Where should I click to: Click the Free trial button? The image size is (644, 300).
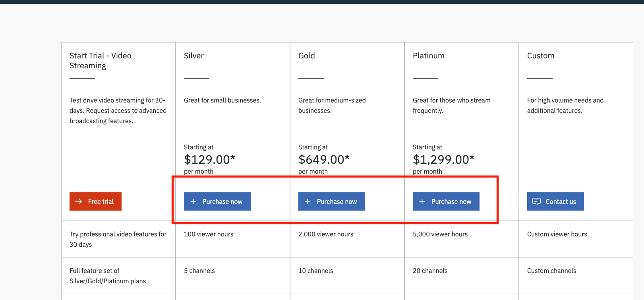pos(95,201)
